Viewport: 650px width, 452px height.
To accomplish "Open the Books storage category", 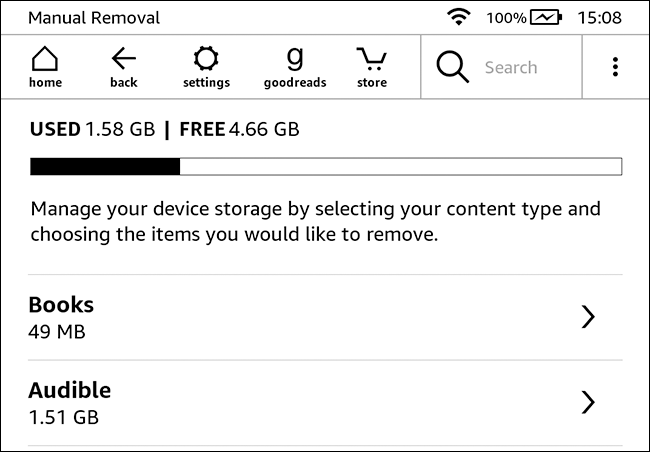I will click(300, 317).
